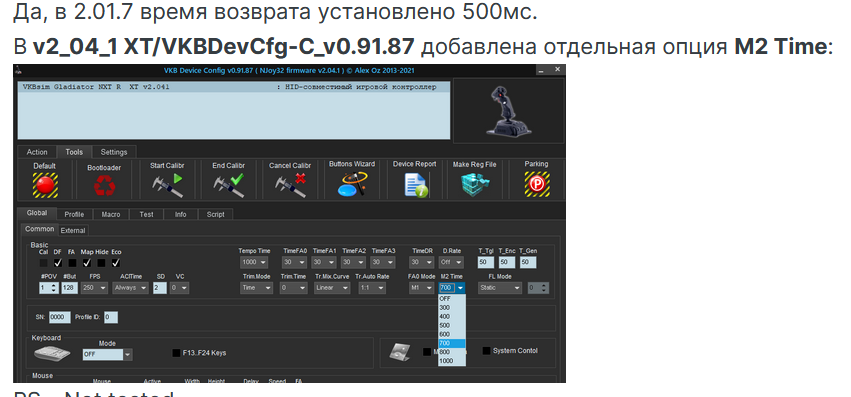851x397 pixels.
Task: Open the Test tab
Action: pyautogui.click(x=147, y=215)
